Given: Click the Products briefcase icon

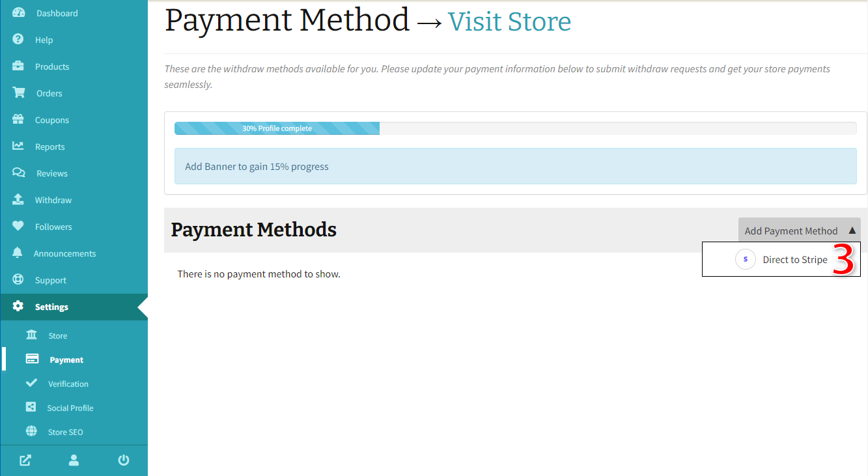Looking at the screenshot, I should (18, 66).
